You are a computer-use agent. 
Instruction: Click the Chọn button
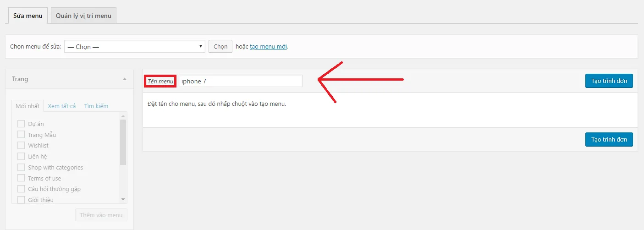coord(220,47)
